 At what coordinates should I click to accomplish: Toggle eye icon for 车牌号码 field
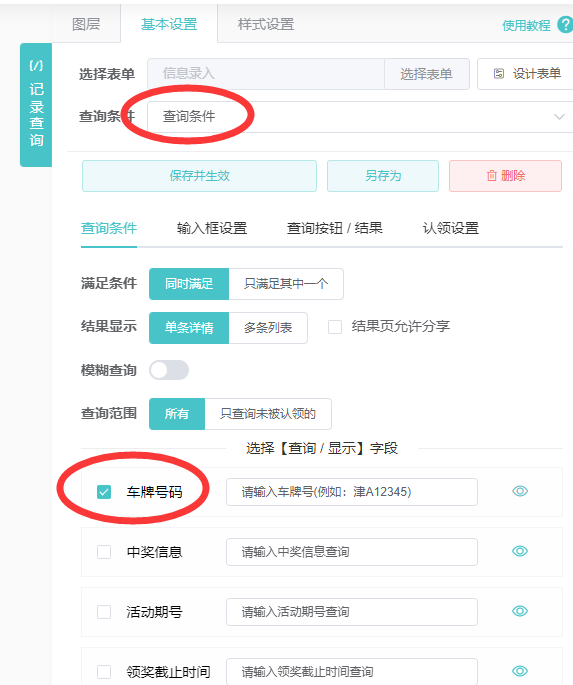point(520,491)
